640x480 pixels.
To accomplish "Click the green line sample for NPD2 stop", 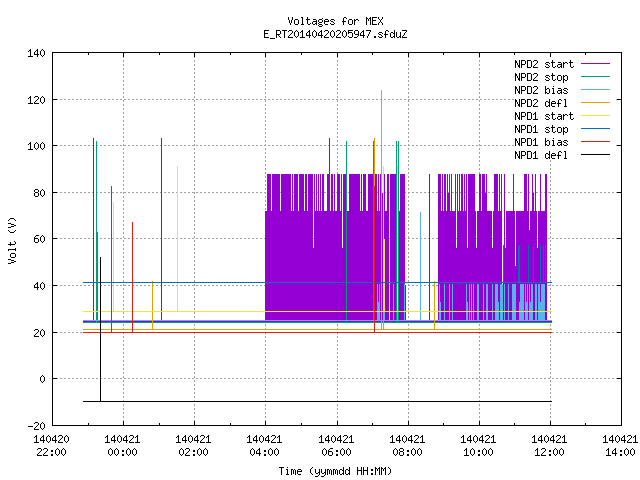I will 596,76.
